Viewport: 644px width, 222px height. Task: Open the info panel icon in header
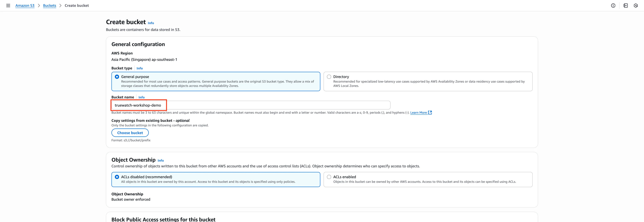point(613,6)
